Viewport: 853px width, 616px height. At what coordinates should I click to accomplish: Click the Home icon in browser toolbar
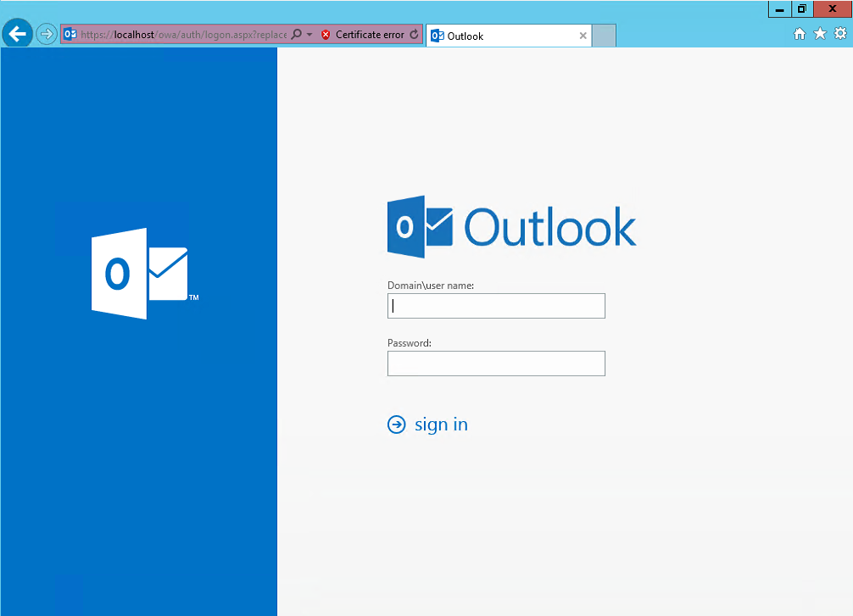coord(799,34)
